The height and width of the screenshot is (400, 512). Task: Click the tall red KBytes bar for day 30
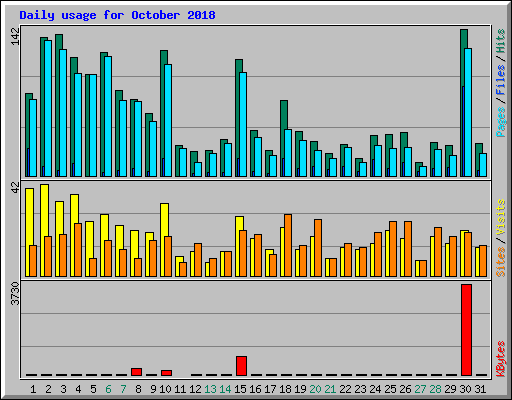point(466,330)
